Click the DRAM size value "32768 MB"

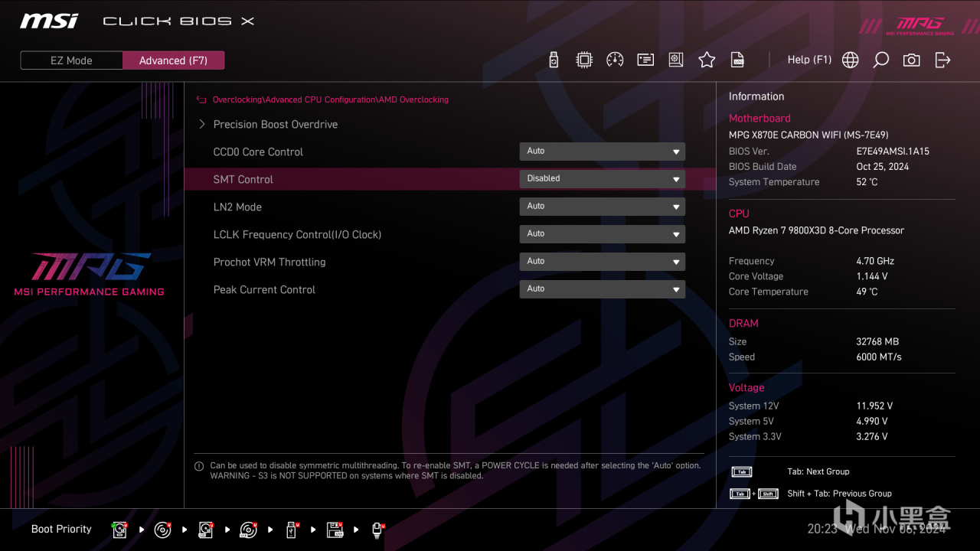[x=877, y=341]
